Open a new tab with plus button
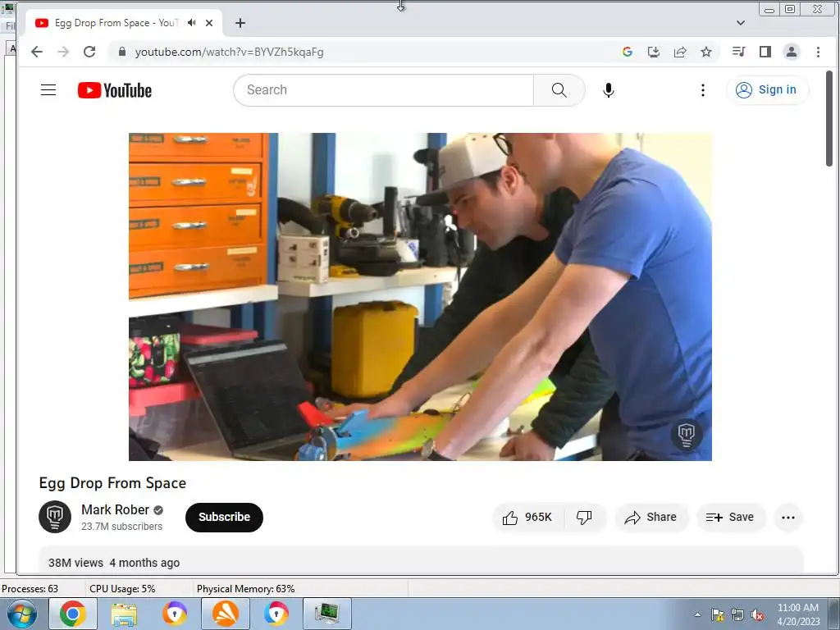This screenshot has width=840, height=630. click(x=240, y=23)
